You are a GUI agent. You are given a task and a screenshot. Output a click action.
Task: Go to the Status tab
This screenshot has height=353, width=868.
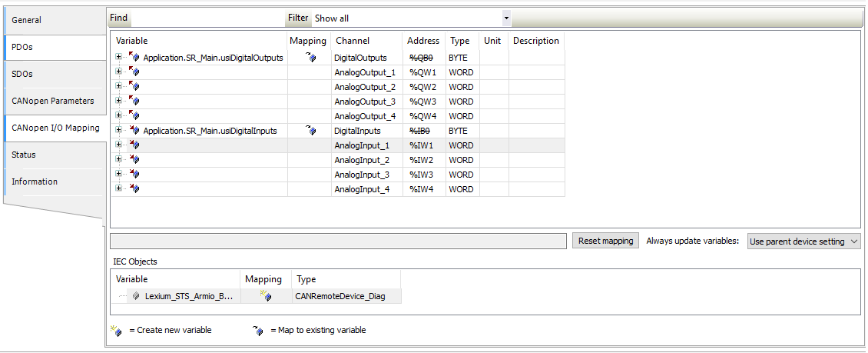54,155
